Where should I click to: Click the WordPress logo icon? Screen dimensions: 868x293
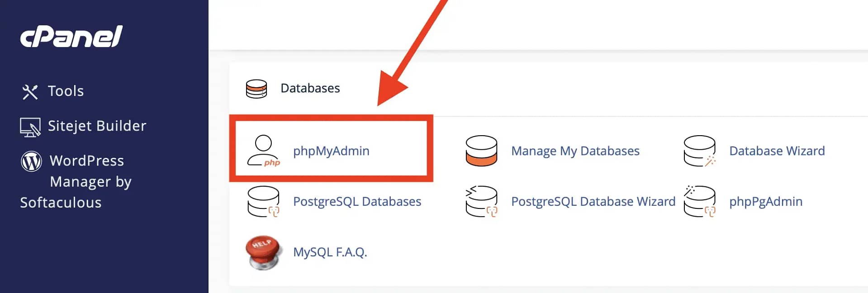tap(31, 161)
